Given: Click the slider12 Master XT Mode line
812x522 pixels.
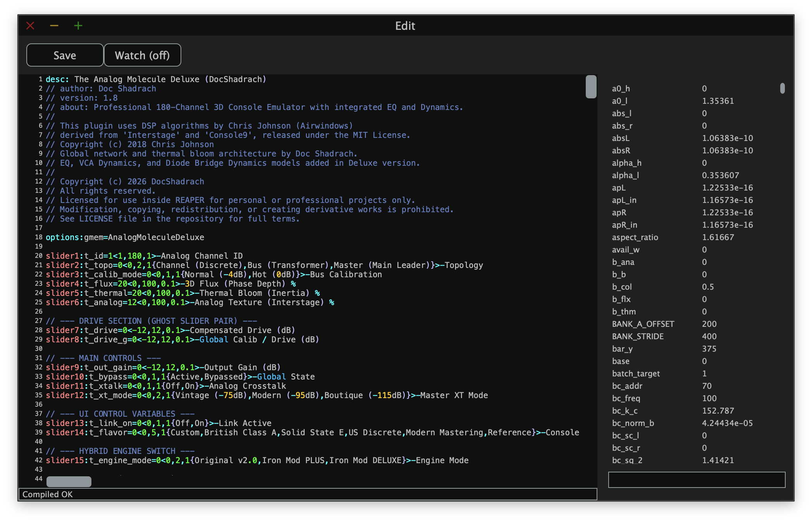Looking at the screenshot, I should click(x=267, y=395).
